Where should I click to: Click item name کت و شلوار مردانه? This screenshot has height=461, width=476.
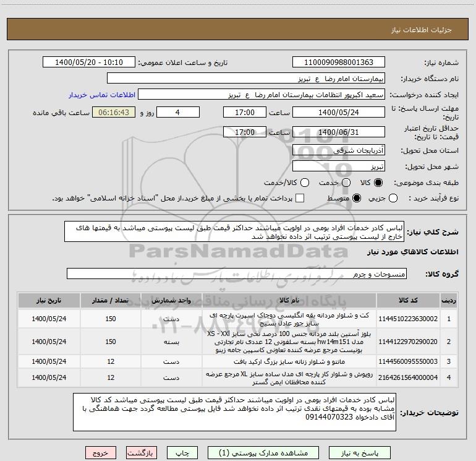point(289,319)
